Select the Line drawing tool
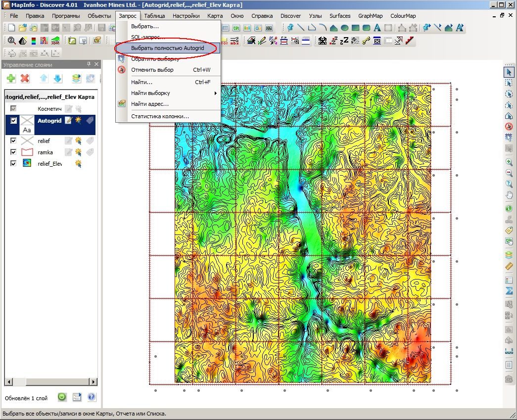This screenshot has width=517, height=420. 301,28
